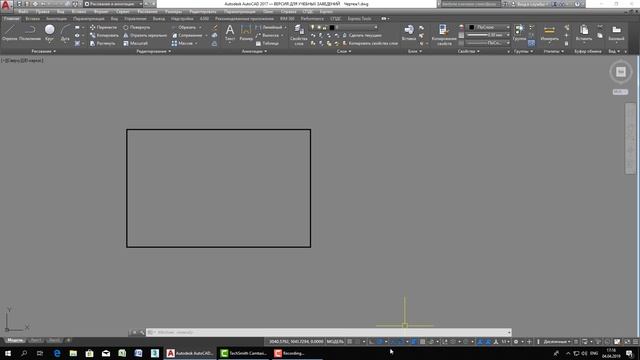The width and height of the screenshot is (640, 360).
Task: Select the Circle (Круг) tool
Action: pos(49,32)
